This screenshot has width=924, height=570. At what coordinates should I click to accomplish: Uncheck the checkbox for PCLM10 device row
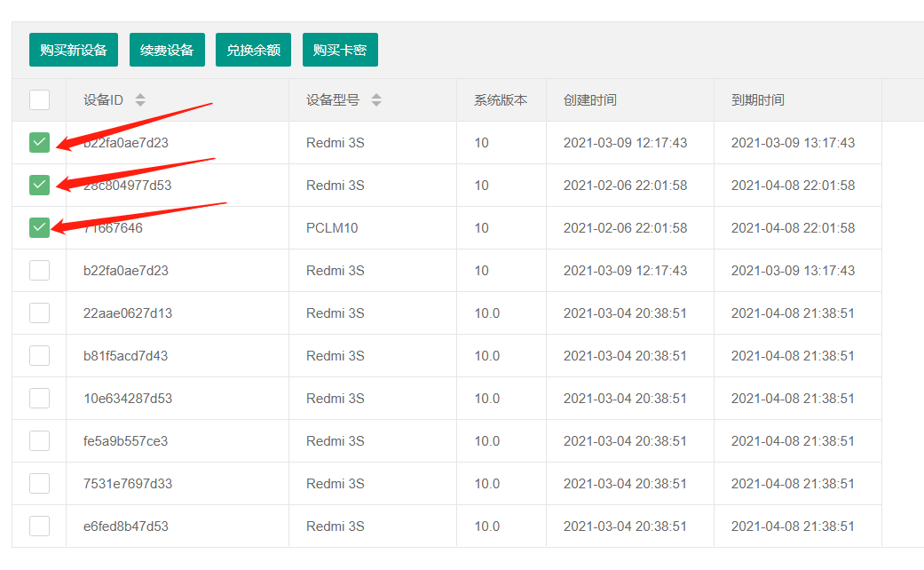(x=39, y=227)
